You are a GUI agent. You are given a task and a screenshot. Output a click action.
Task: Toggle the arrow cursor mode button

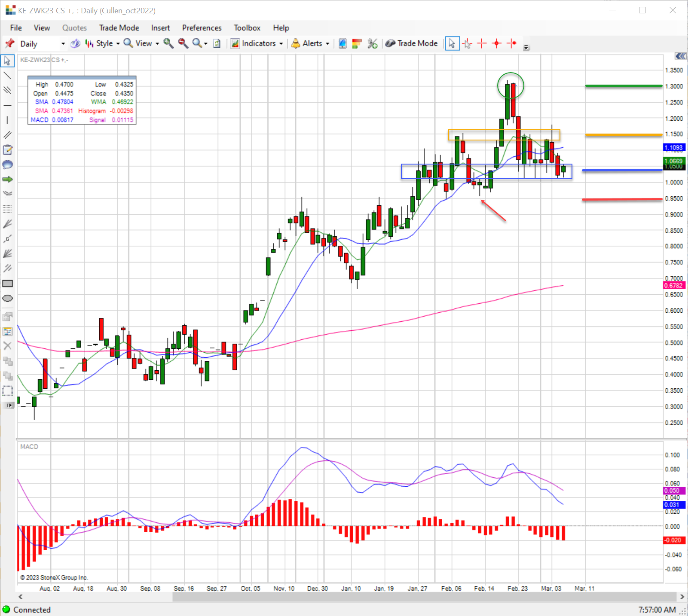coord(452,43)
